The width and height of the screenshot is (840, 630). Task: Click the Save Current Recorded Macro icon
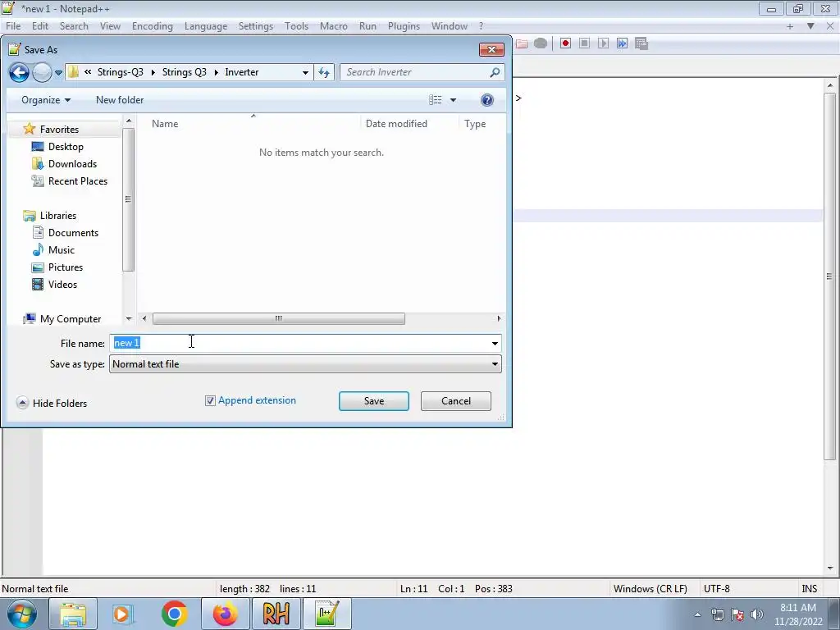641,43
